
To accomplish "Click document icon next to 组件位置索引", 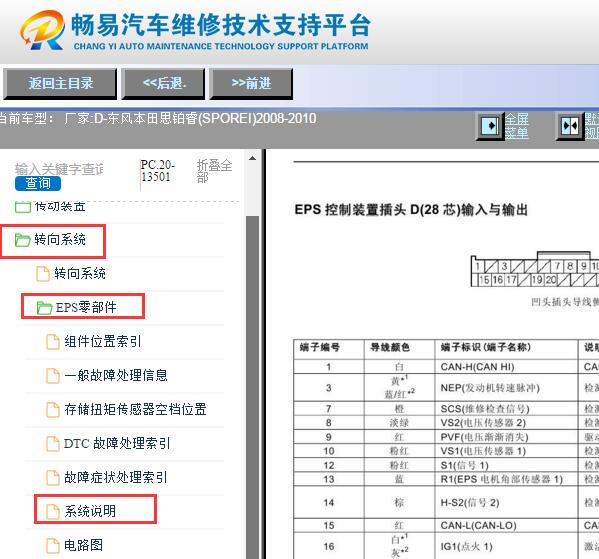I will (53, 342).
